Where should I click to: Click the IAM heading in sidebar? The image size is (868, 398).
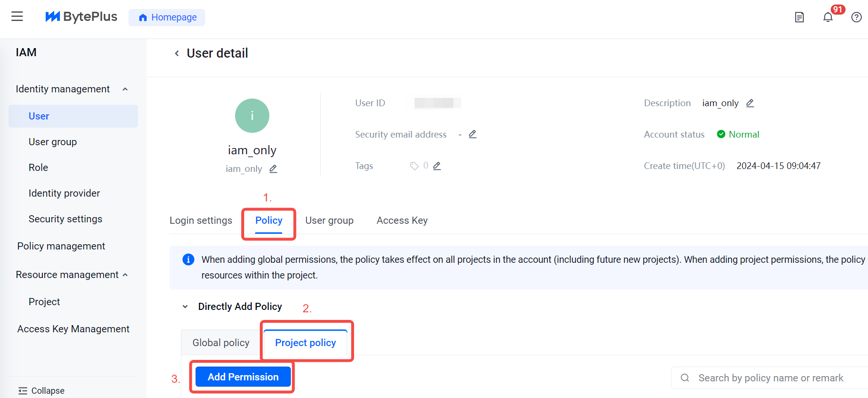[x=26, y=52]
